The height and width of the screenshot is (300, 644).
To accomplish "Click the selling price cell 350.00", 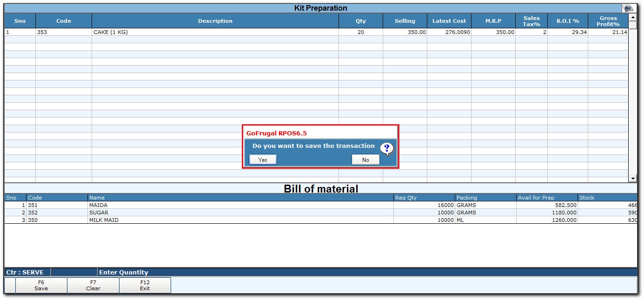I will tap(405, 32).
